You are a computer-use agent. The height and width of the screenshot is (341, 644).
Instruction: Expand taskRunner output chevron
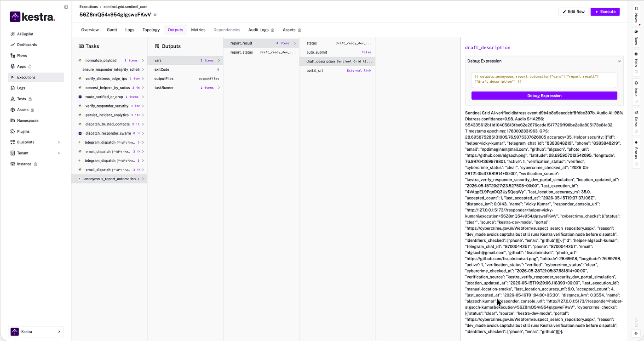point(218,88)
